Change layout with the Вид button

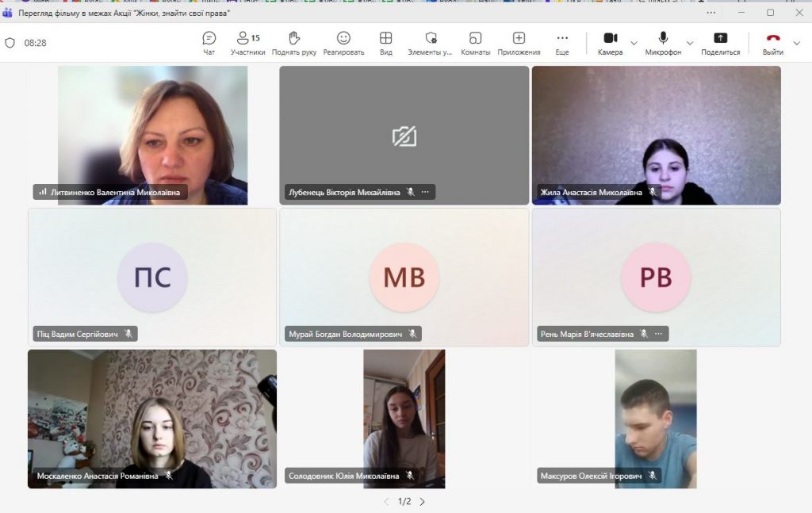click(386, 43)
